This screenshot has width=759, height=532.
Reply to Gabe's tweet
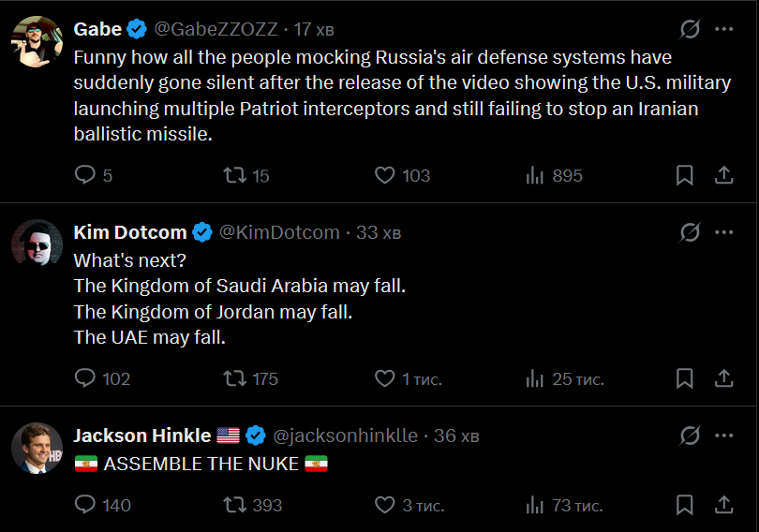point(85,175)
